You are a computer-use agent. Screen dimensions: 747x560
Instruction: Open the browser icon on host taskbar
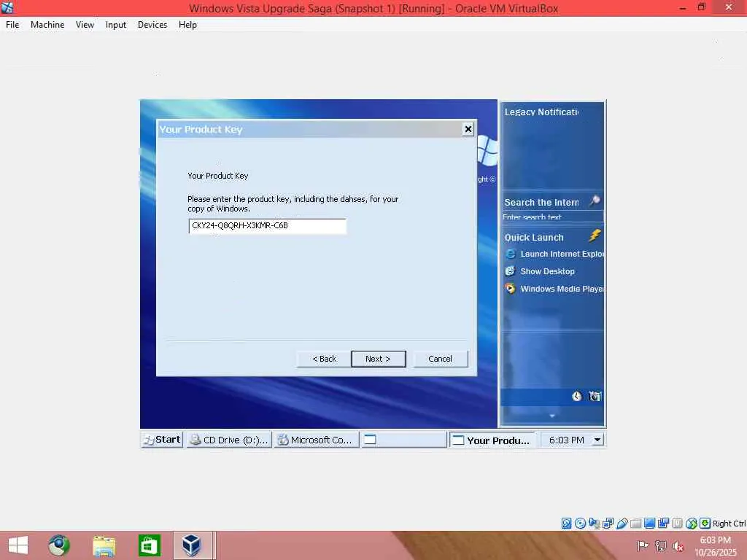click(x=59, y=545)
